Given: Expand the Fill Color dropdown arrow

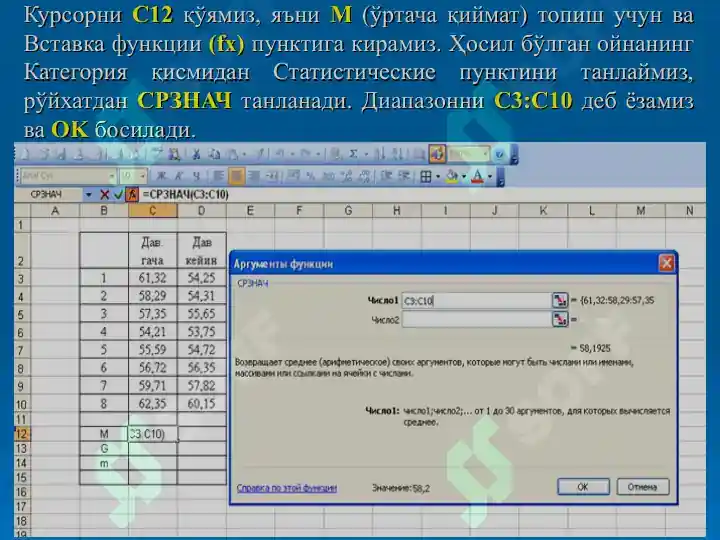Looking at the screenshot, I should point(464,176).
